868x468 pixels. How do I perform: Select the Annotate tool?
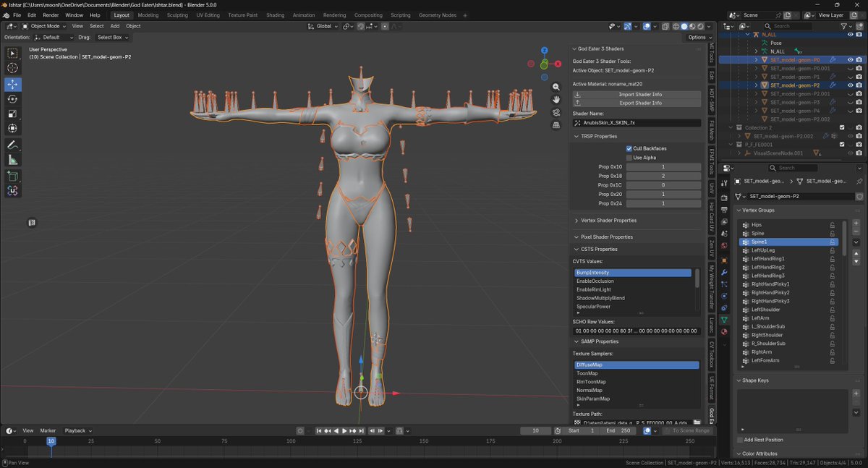pyautogui.click(x=13, y=145)
